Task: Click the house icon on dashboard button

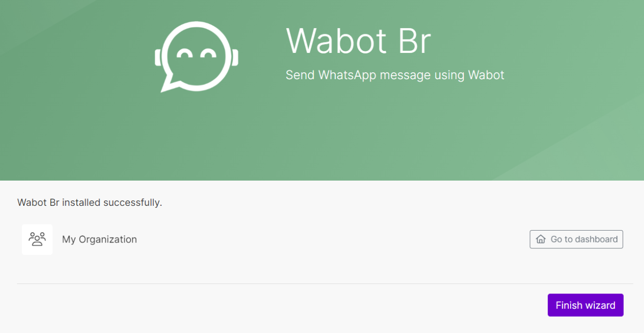Action: (x=540, y=239)
